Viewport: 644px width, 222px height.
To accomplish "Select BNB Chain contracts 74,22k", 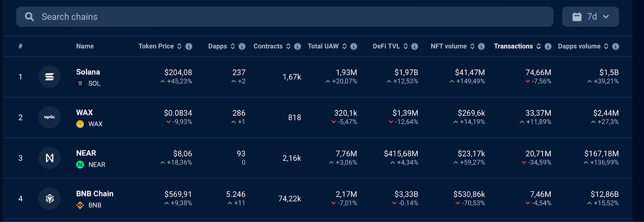I will pyautogui.click(x=290, y=199).
